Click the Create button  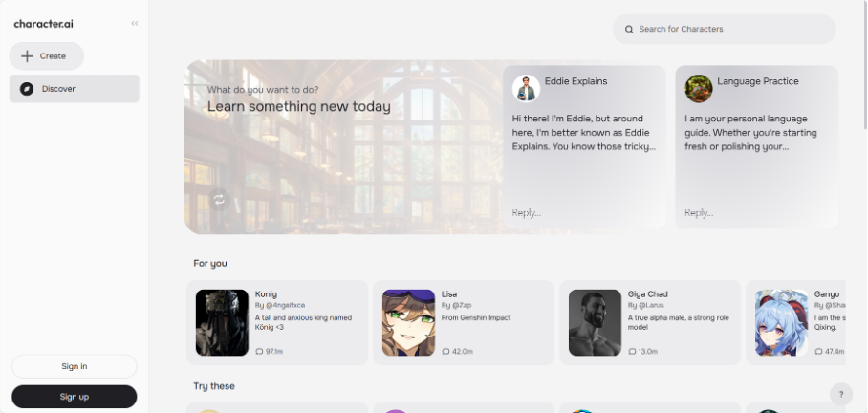point(47,55)
